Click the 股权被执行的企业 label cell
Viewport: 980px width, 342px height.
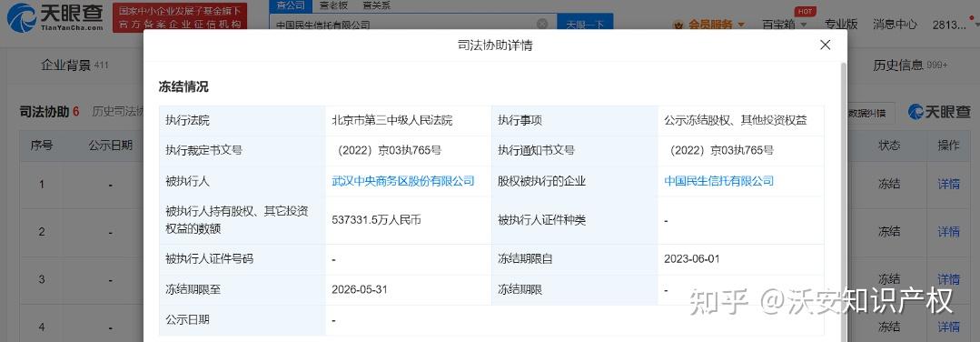575,181
